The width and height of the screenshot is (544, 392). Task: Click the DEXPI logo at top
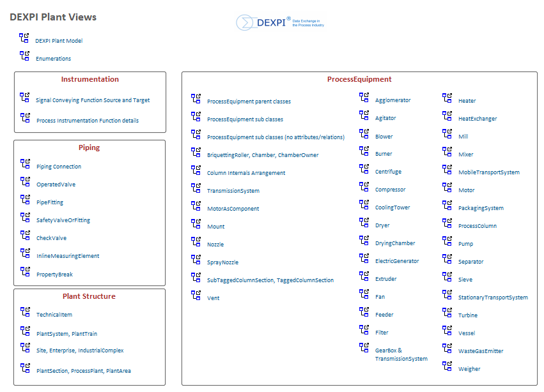click(x=280, y=23)
